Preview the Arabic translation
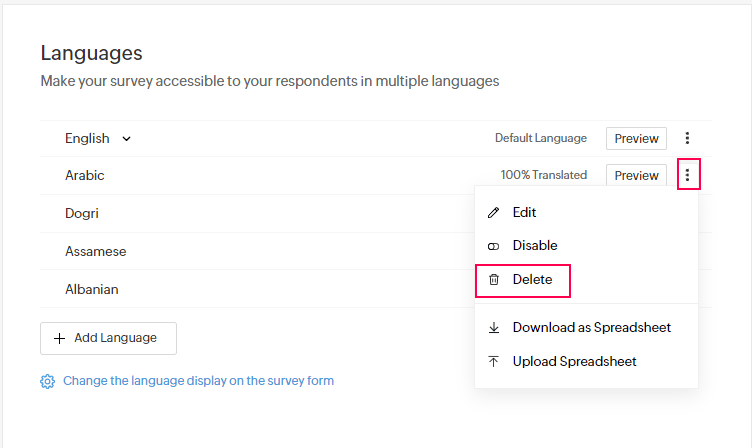The width and height of the screenshot is (752, 448). tap(636, 175)
